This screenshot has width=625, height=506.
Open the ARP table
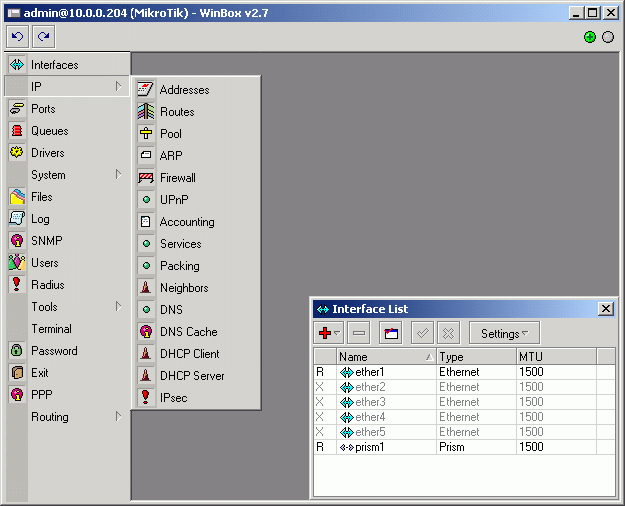click(196, 156)
